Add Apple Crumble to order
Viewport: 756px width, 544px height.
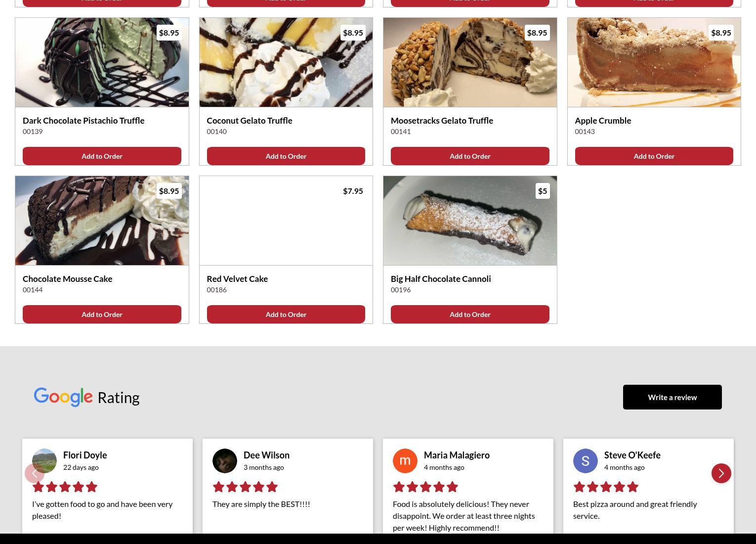[x=654, y=156]
